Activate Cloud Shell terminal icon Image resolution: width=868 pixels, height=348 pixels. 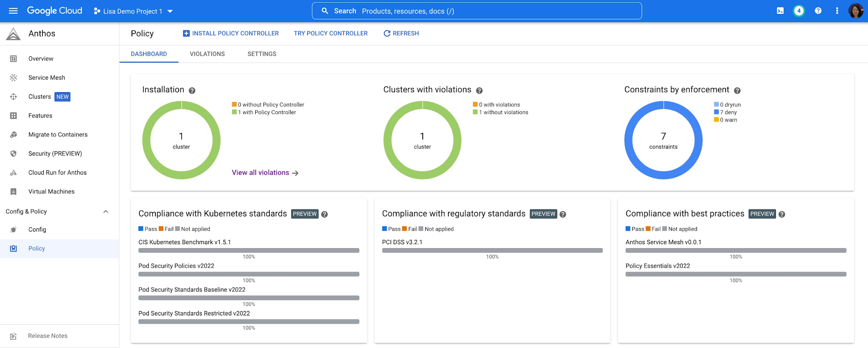click(x=780, y=11)
